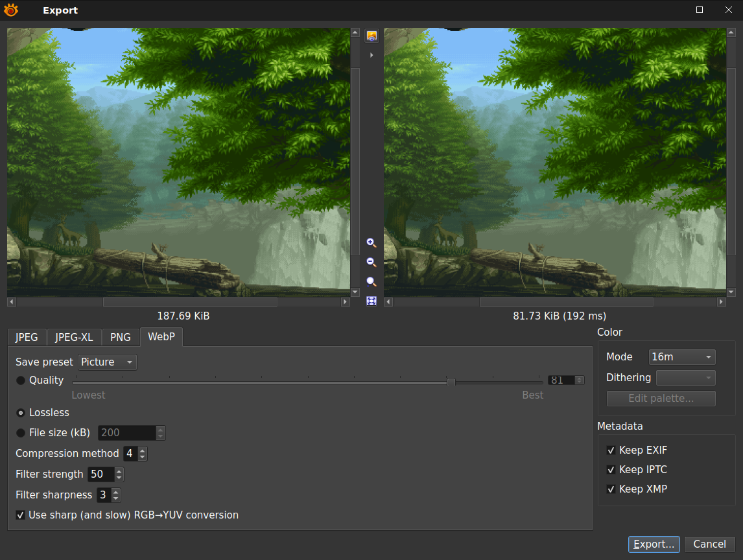Fit the preview image to the window
This screenshot has width=743, height=560.
(x=371, y=301)
